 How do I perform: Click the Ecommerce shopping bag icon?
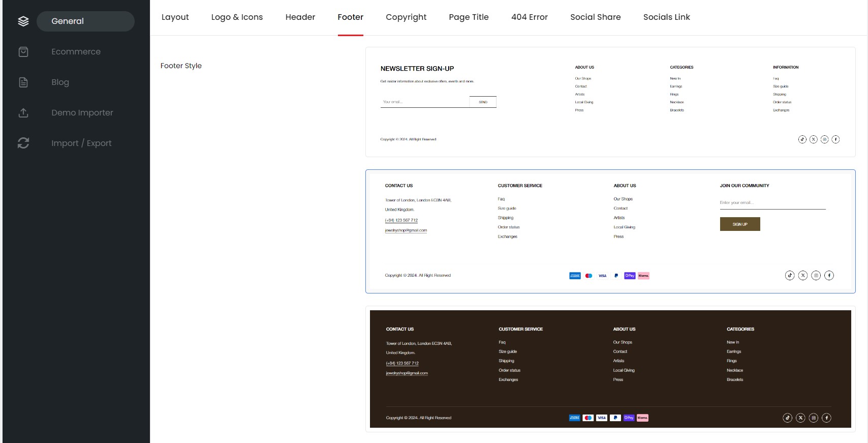[x=23, y=52]
